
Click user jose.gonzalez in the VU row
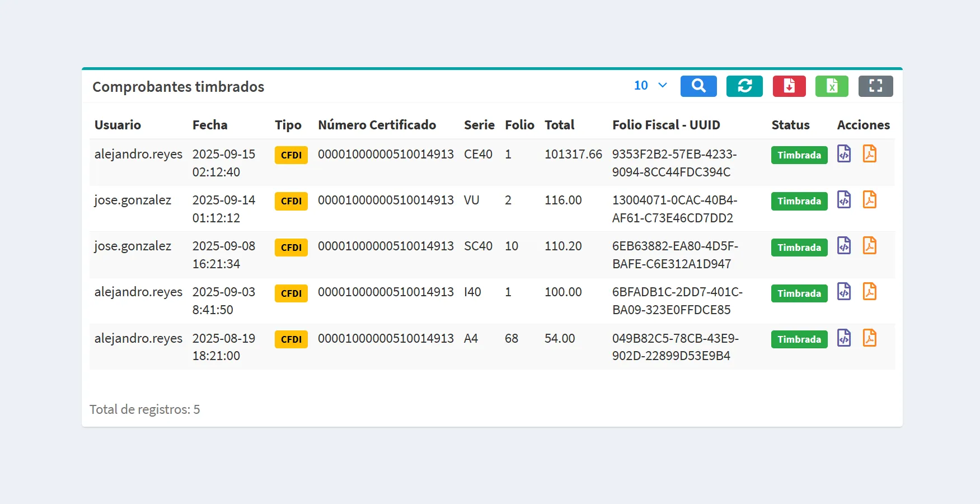pyautogui.click(x=133, y=200)
